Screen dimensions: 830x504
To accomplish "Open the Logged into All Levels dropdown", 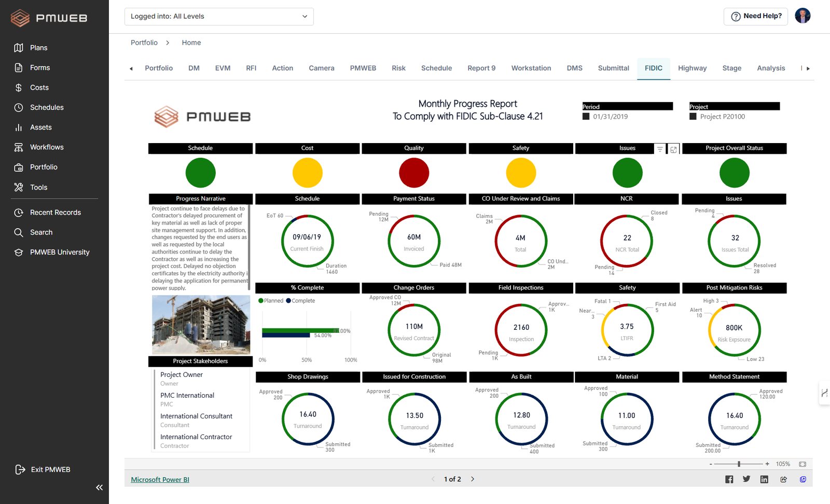I will point(219,17).
